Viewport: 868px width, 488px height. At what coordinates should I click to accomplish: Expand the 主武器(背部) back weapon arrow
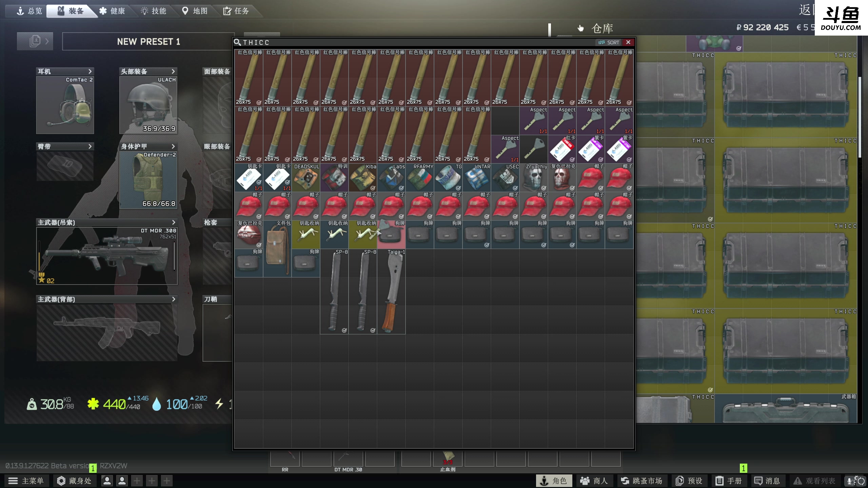(x=173, y=299)
